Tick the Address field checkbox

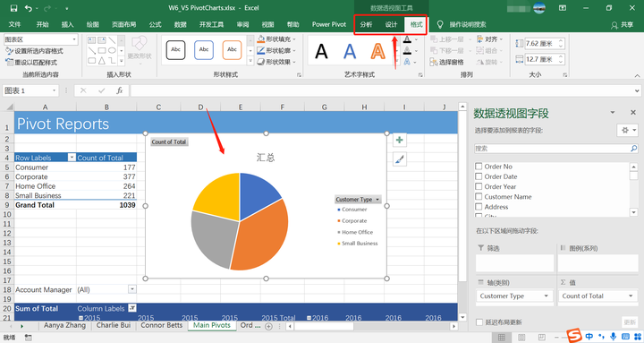click(x=479, y=207)
